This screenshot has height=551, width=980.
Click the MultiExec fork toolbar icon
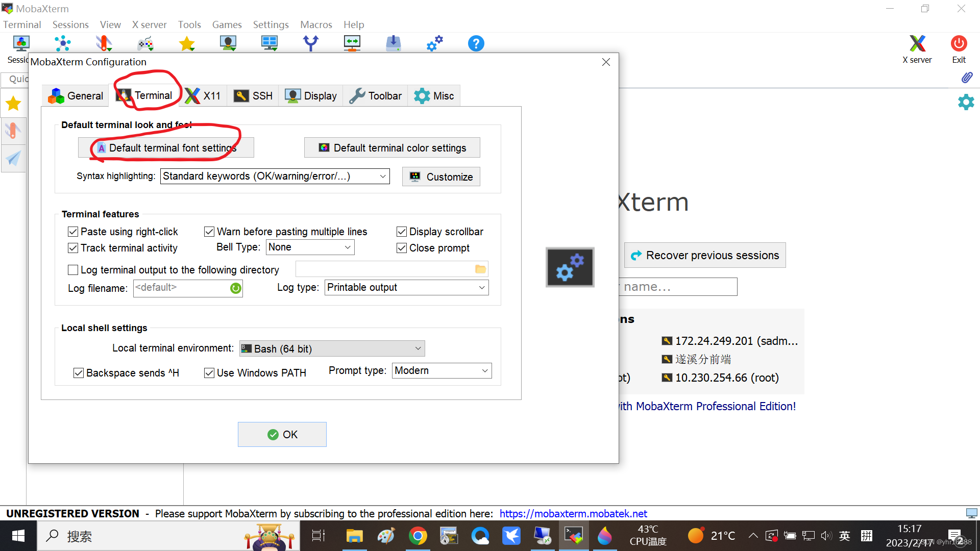[x=311, y=44]
